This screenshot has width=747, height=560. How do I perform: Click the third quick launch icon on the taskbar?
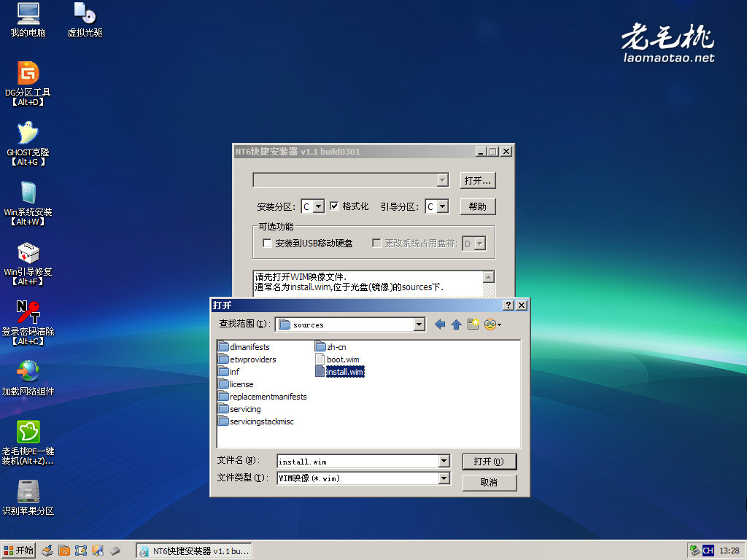pyautogui.click(x=80, y=551)
